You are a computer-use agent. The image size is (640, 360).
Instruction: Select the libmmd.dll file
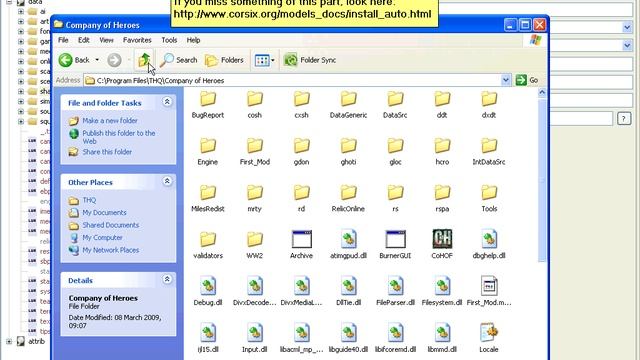tap(442, 339)
